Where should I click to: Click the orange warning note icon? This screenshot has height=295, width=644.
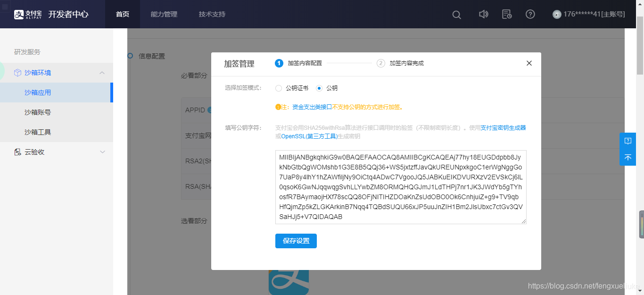[x=278, y=107]
